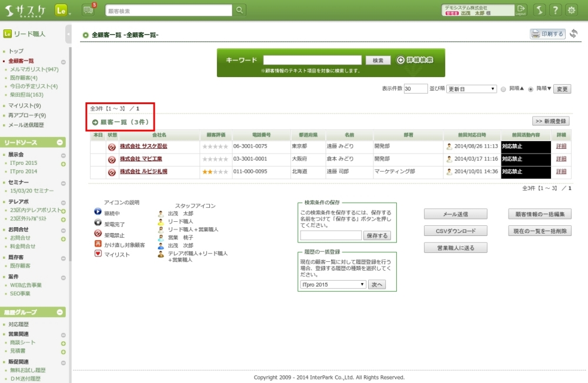This screenshot has width=588, height=383.
Task: Open 株式会社 サスケ忍伝 company link
Action: pos(143,146)
